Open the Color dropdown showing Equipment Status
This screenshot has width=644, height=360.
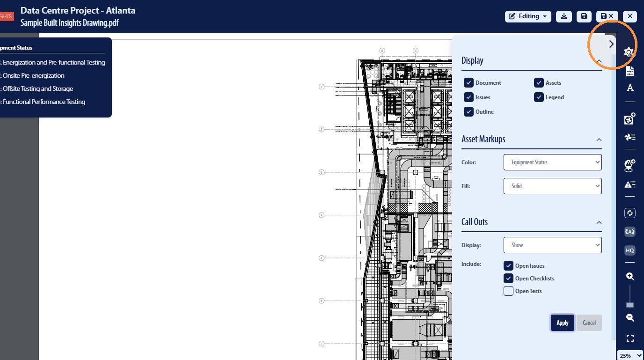(x=553, y=162)
